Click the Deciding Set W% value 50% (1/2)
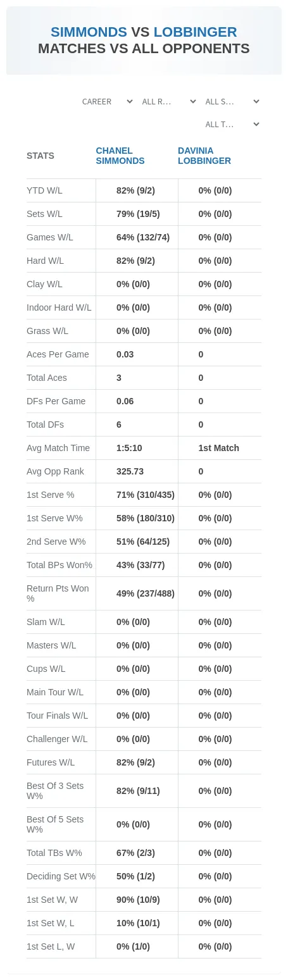 (135, 876)
